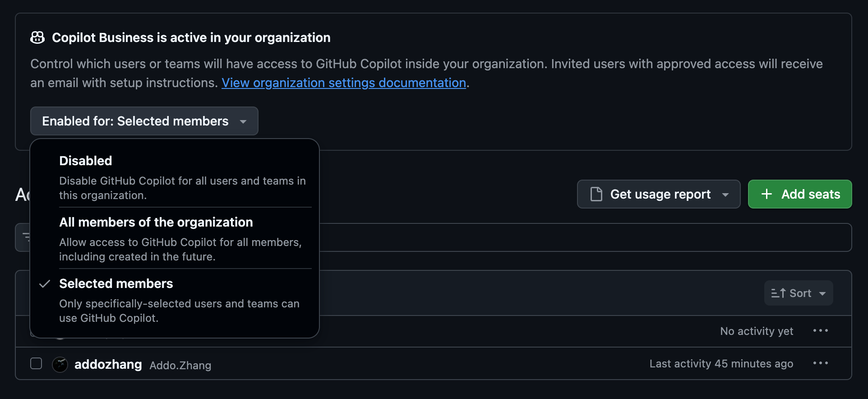Screen dimensions: 868x399
Task: Click the Copilot logo icon in the header
Action: click(37, 37)
